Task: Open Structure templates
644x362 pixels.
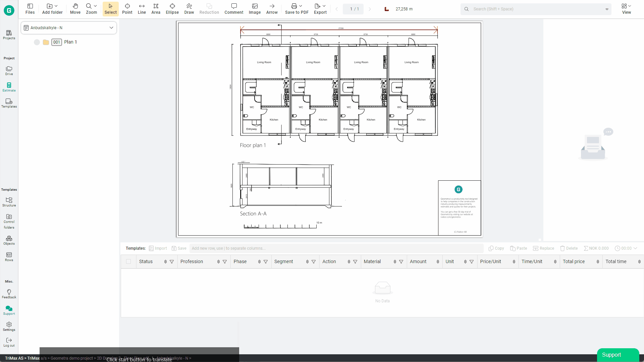Action: click(9, 202)
